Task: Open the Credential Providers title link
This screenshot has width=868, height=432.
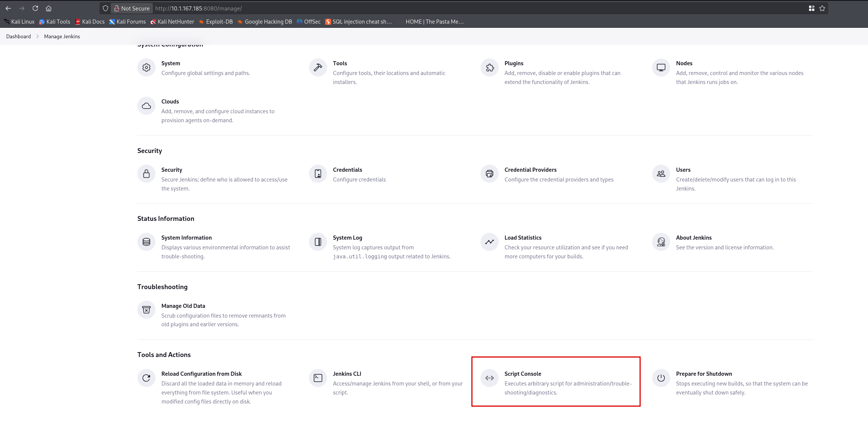Action: pyautogui.click(x=530, y=170)
